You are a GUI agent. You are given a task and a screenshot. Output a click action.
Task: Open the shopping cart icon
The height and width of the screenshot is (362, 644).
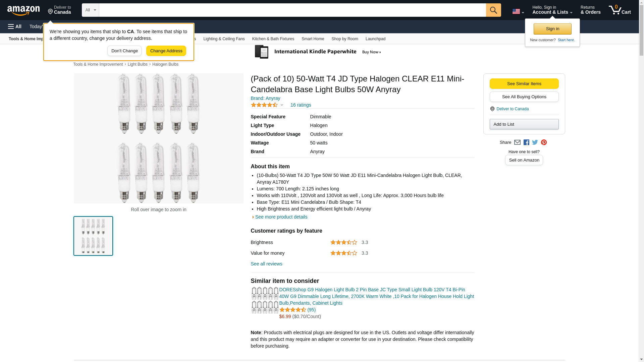[x=620, y=10]
